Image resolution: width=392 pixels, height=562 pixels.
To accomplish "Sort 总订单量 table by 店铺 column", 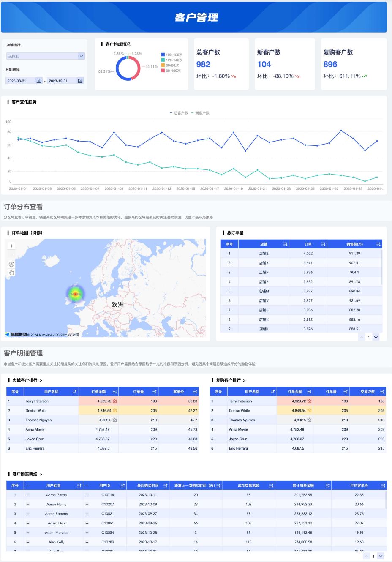I will (285, 244).
